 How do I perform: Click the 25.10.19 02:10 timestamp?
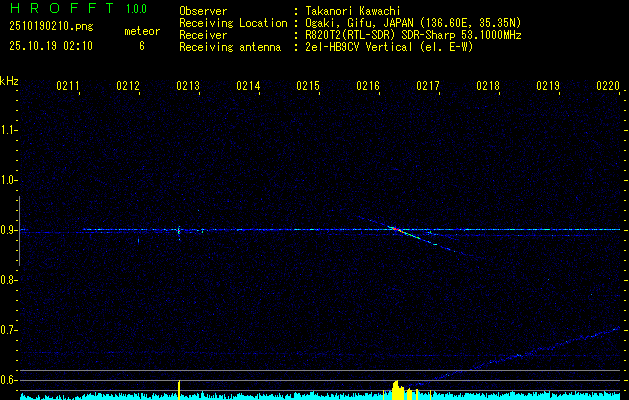tap(51, 46)
